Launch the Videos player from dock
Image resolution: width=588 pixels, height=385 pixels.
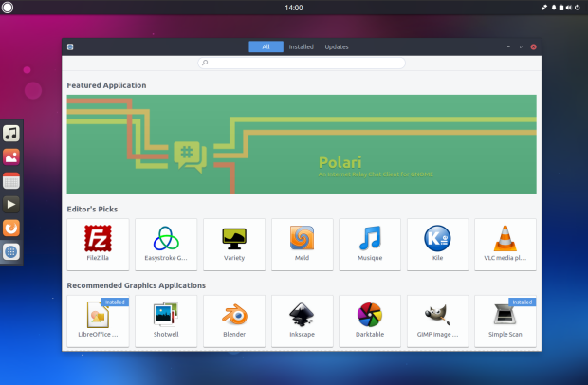pos(11,204)
